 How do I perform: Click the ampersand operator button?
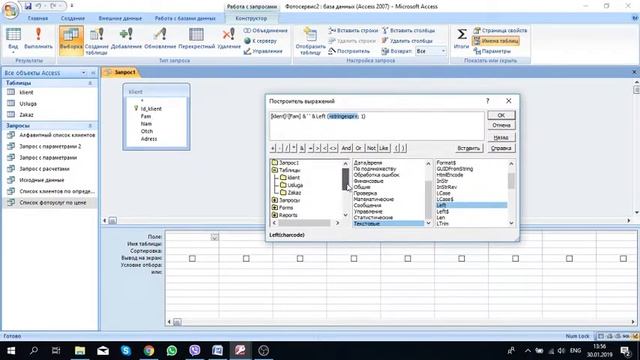click(302, 148)
